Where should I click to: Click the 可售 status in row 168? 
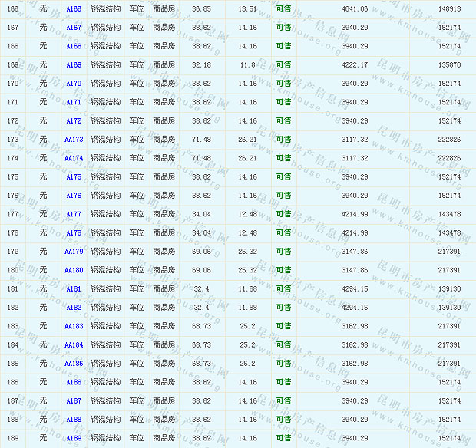[283, 46]
